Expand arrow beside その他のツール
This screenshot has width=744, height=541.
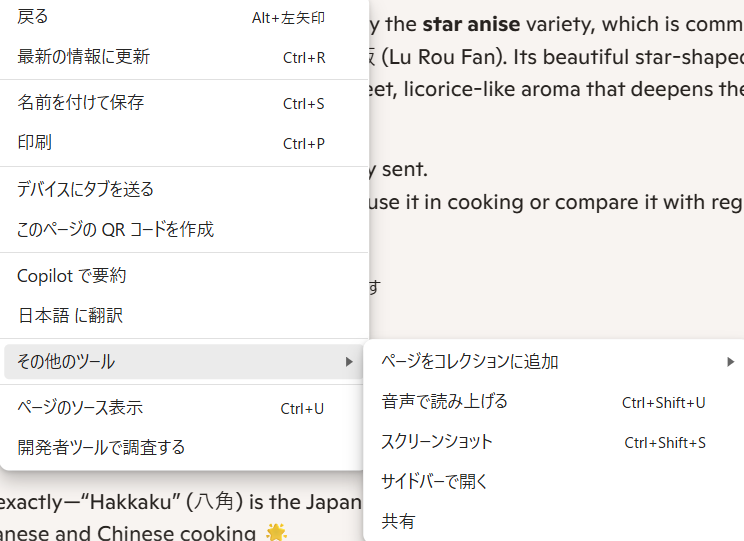[x=349, y=362]
